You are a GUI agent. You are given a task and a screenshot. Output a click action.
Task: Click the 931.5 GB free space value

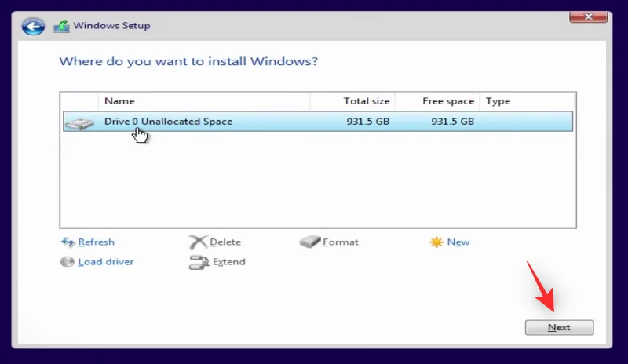pyautogui.click(x=453, y=122)
